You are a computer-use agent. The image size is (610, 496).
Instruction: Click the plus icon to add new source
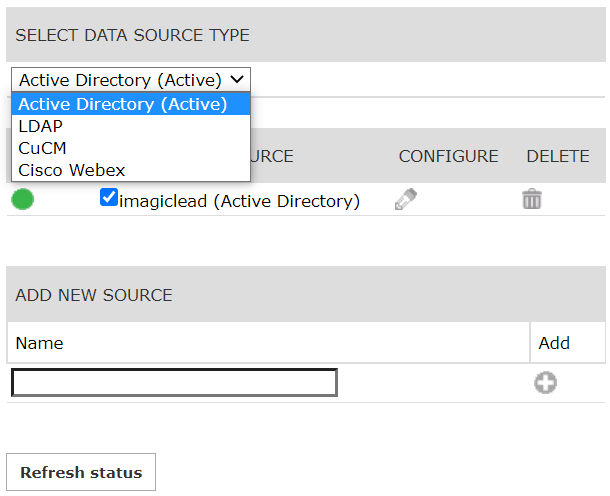[545, 382]
